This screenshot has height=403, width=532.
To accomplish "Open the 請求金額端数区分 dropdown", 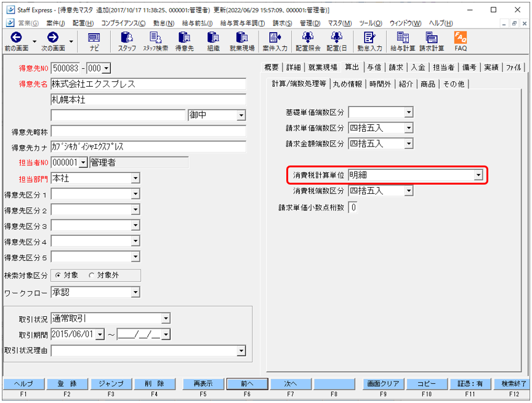I will click(x=409, y=144).
